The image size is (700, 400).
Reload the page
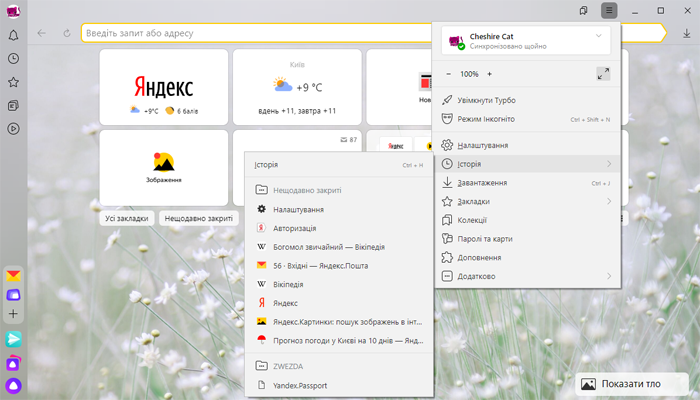click(67, 33)
